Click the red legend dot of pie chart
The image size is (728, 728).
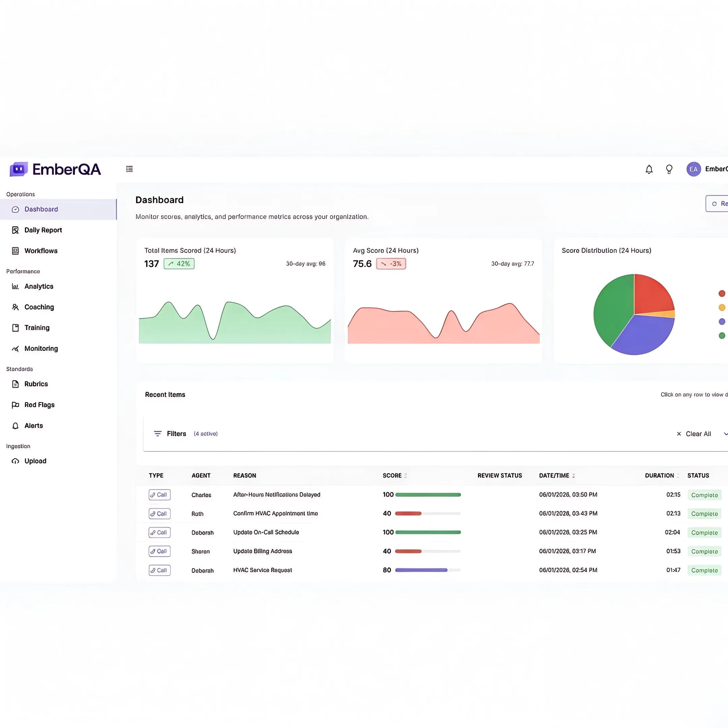[x=722, y=294]
